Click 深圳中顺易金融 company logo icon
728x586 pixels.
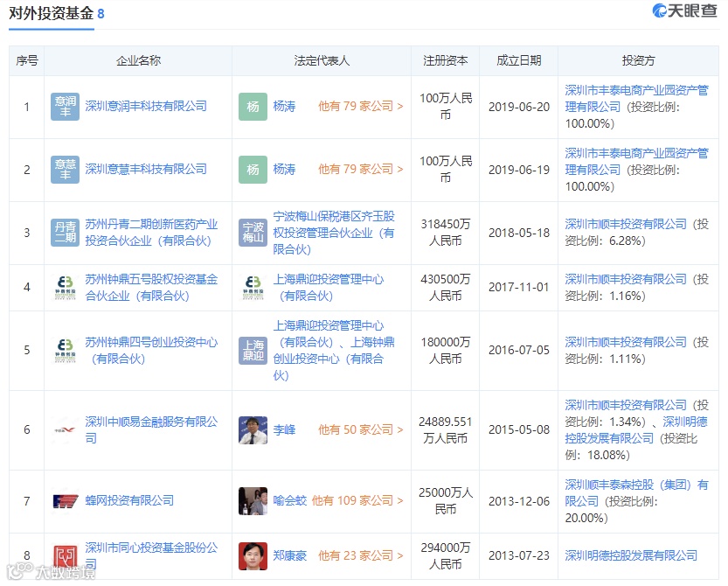tap(65, 429)
